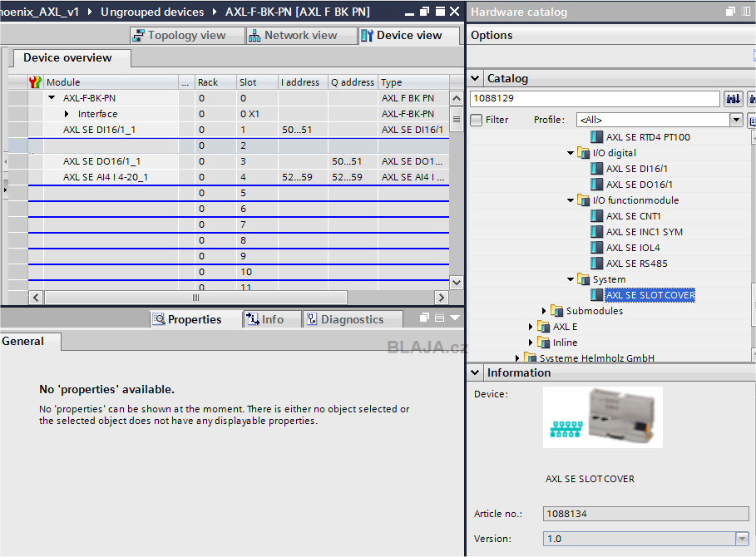Click the module status icon column header

pyautogui.click(x=35, y=82)
